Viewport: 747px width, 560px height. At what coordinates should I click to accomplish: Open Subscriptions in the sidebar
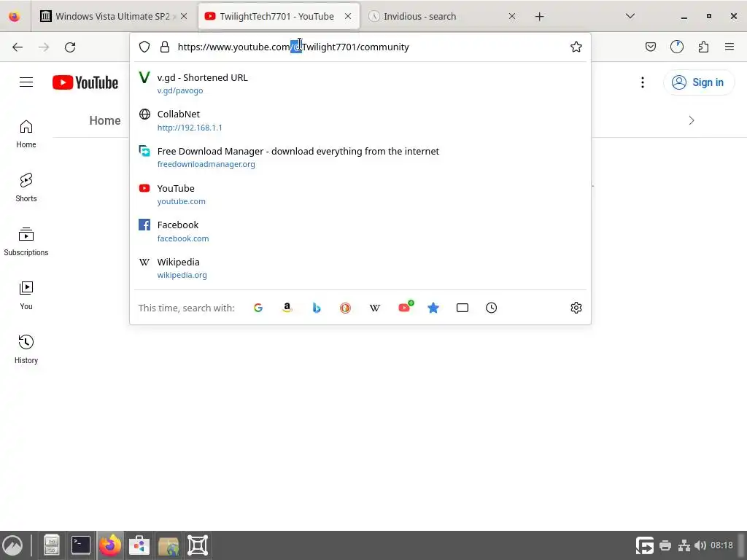[26, 241]
